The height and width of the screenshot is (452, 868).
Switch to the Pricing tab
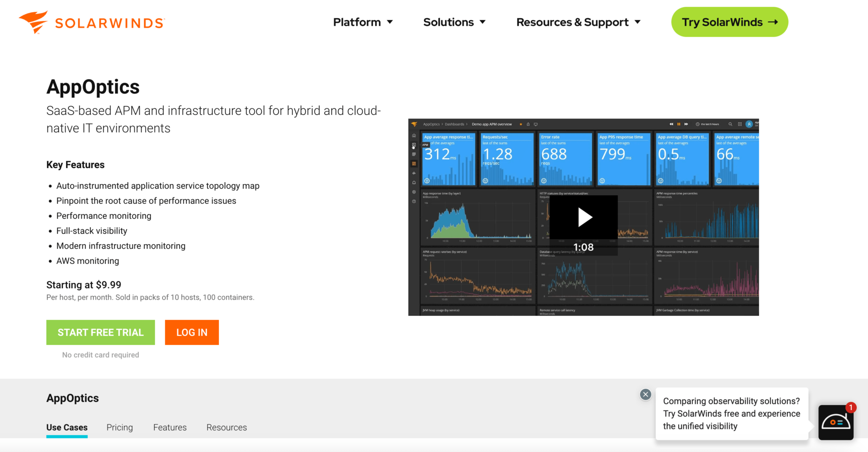(x=119, y=427)
